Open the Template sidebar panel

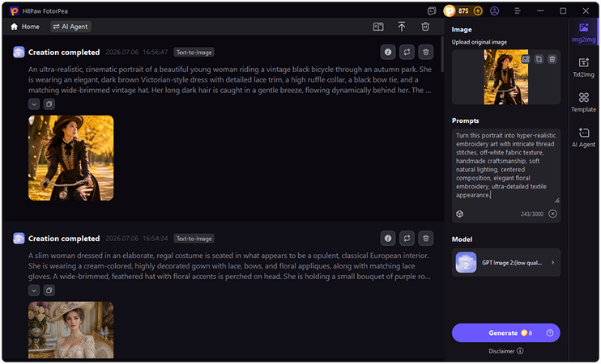583,102
